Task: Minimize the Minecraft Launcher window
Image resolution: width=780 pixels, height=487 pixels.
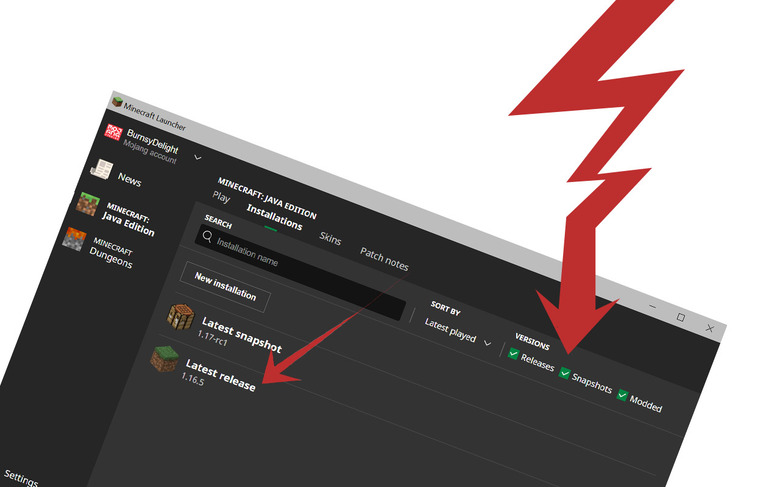Action: pos(653,306)
